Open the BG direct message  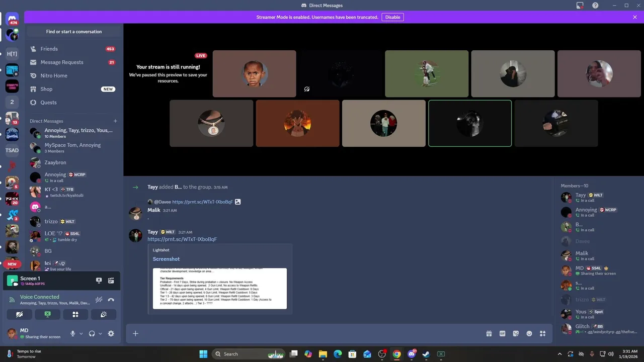coord(73,251)
